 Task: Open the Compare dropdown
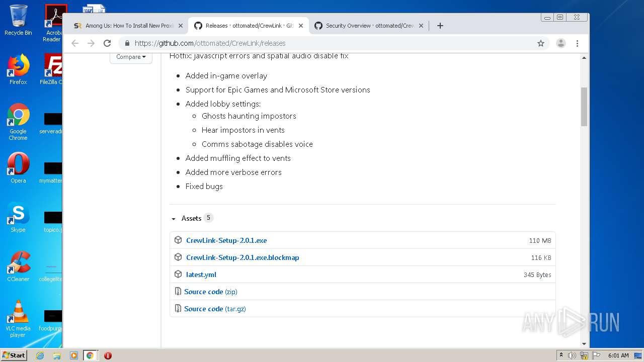(x=131, y=57)
